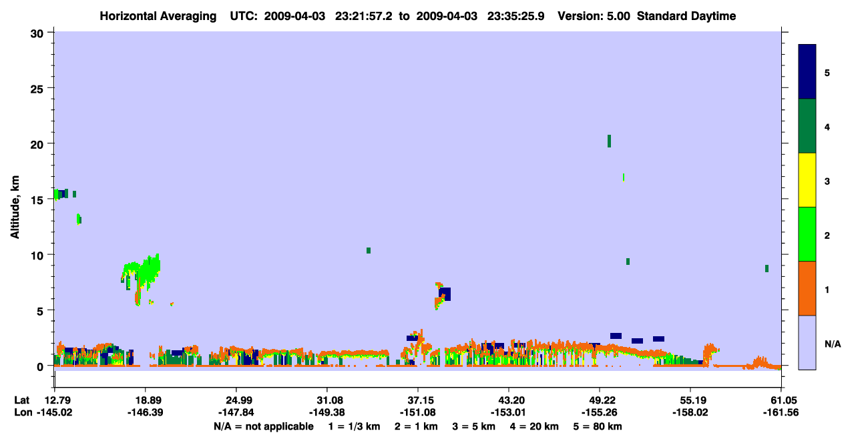This screenshot has width=868, height=445.
Task: Click the y-axis tick label '25'
Action: [x=39, y=88]
